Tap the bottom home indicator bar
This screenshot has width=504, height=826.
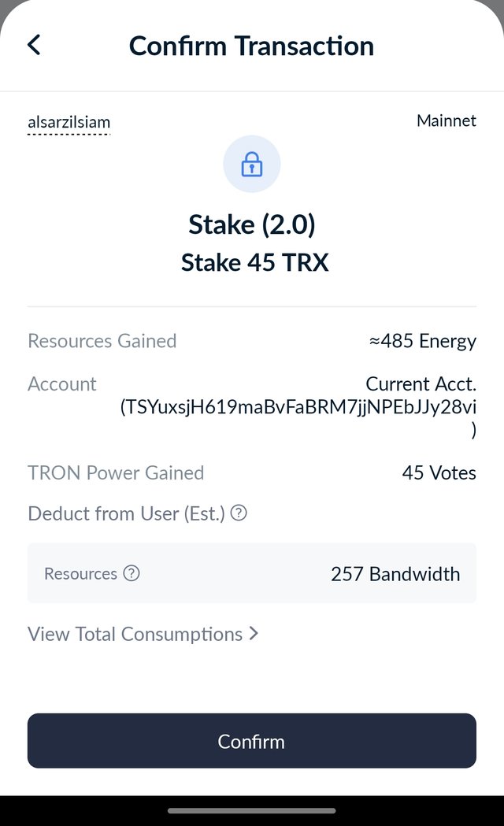tap(252, 810)
